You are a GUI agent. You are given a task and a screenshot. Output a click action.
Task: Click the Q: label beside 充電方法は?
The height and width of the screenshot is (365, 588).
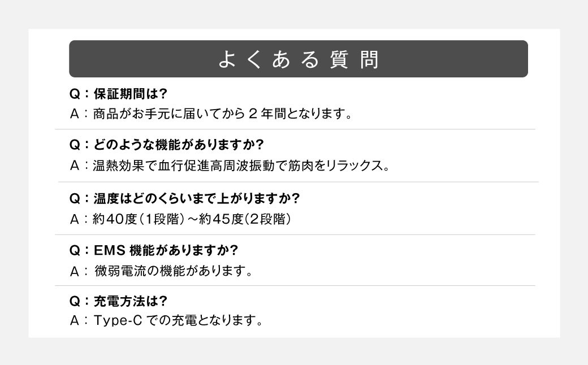(78, 301)
